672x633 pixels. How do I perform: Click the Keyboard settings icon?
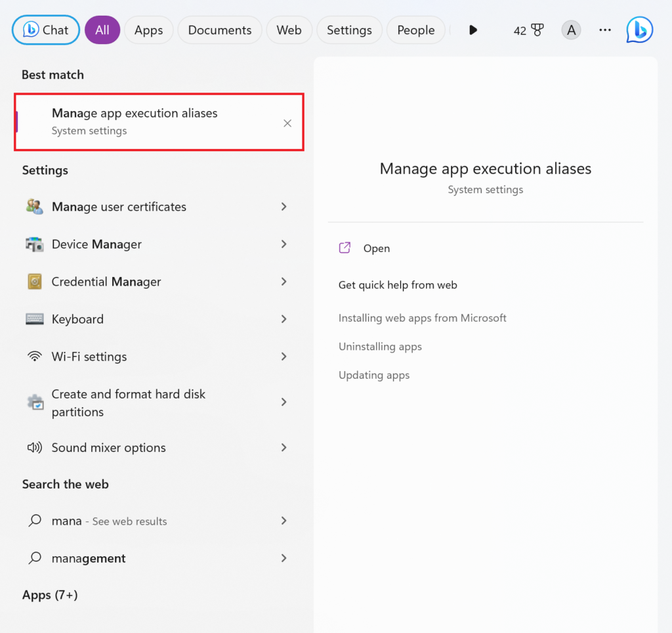(34, 319)
